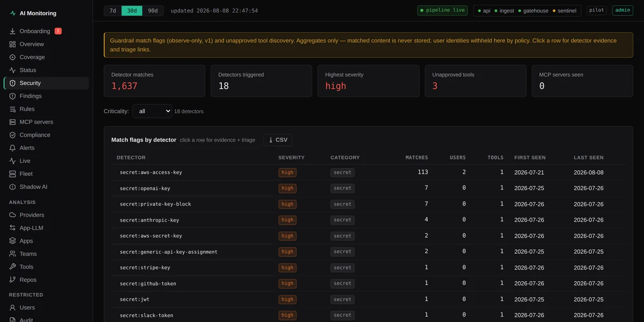
Task: Open Overview in the sidebar
Action: [x=46, y=44]
